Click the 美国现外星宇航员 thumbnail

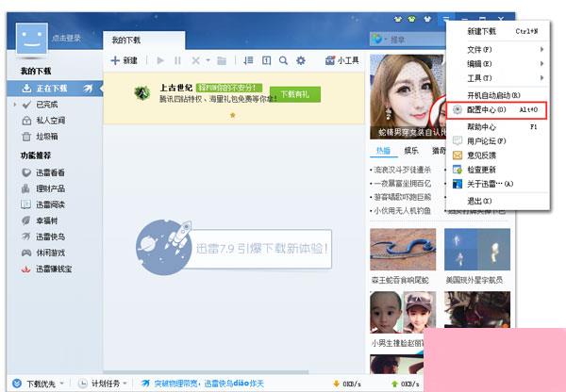pos(476,249)
